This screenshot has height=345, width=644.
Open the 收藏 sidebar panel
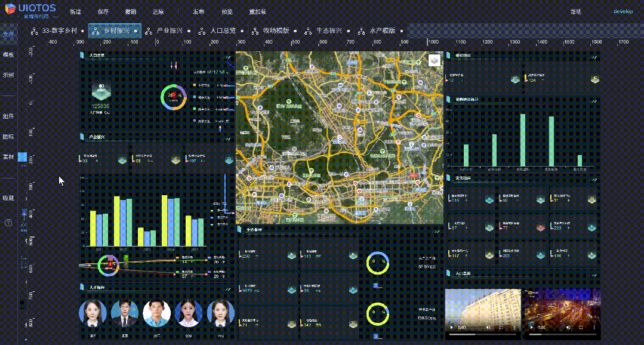[8, 198]
